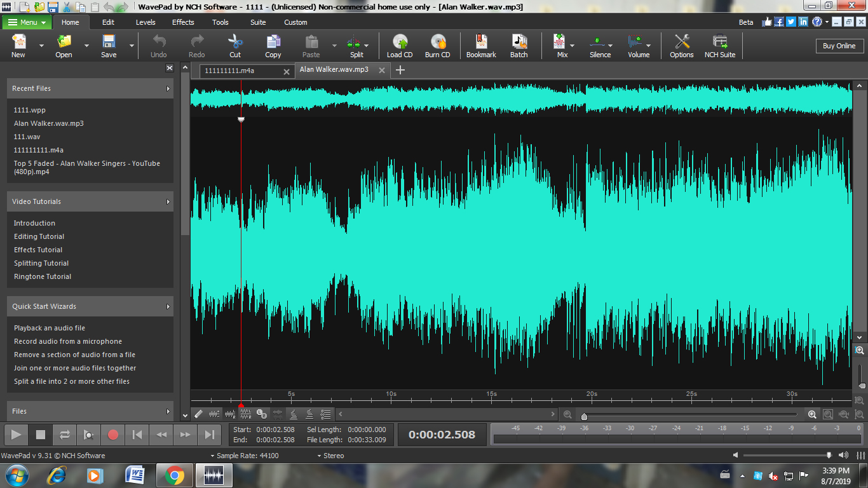The image size is (868, 488).
Task: Open the NCH Suite toolbox
Action: click(x=720, y=46)
